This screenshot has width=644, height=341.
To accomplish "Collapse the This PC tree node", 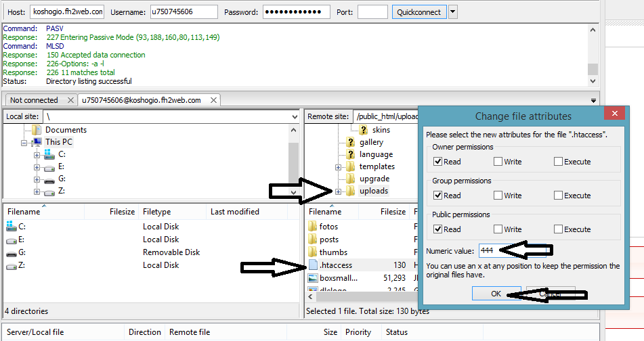I will 24,143.
